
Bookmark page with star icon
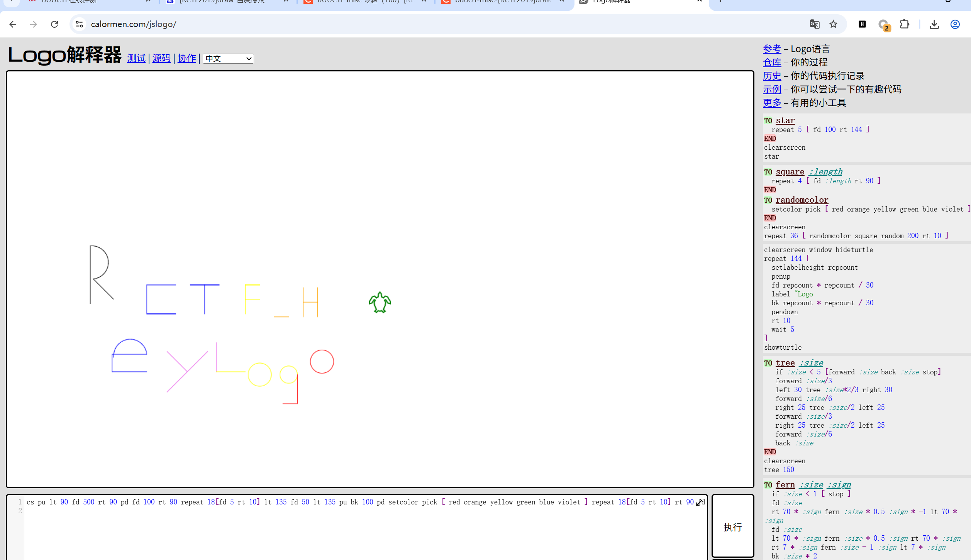tap(833, 24)
